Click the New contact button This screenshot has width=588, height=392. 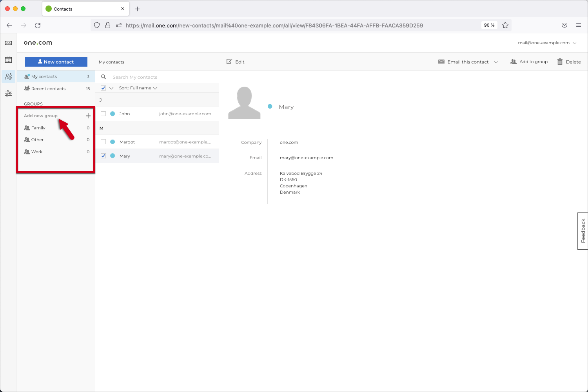(56, 62)
